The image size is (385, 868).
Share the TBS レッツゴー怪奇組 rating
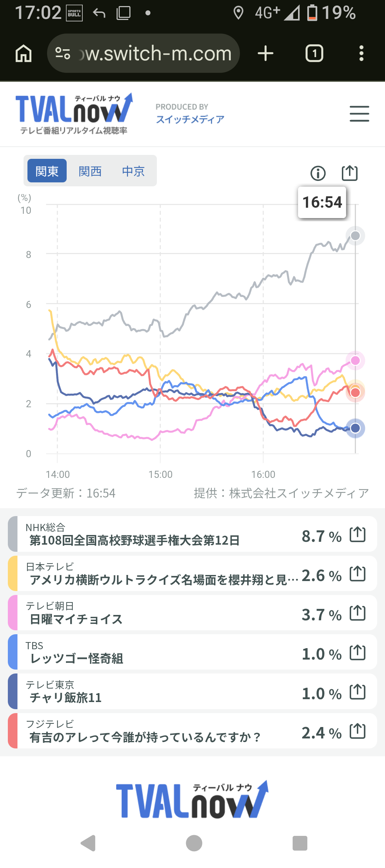[358, 653]
